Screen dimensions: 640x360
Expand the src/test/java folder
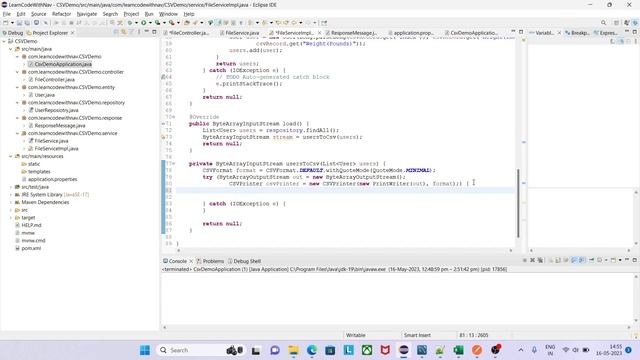(x=11, y=187)
